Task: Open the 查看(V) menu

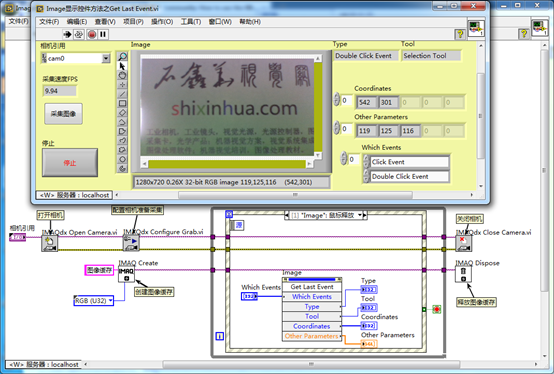Action: click(x=105, y=22)
